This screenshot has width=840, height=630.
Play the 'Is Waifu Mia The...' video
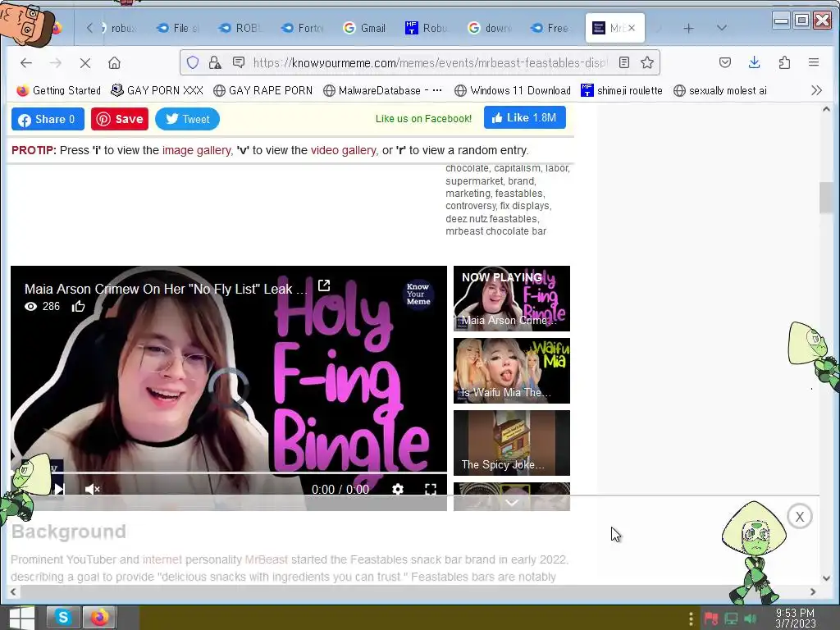point(512,371)
